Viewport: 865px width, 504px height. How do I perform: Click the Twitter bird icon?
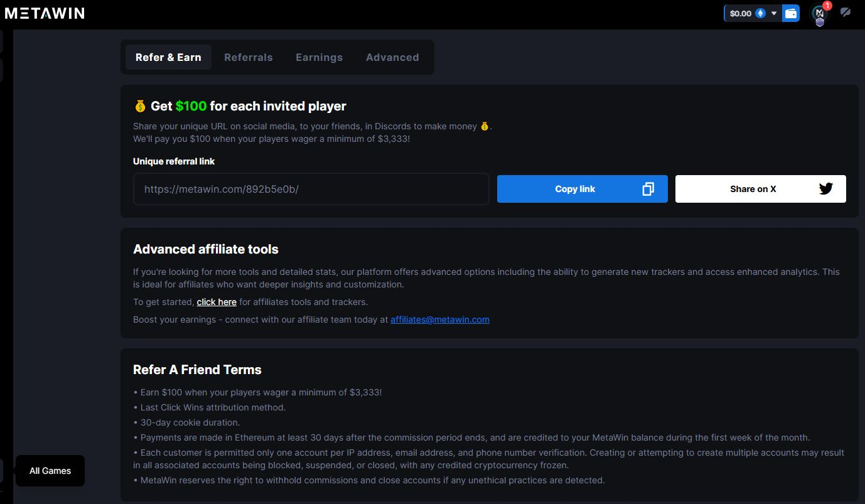[x=825, y=189]
